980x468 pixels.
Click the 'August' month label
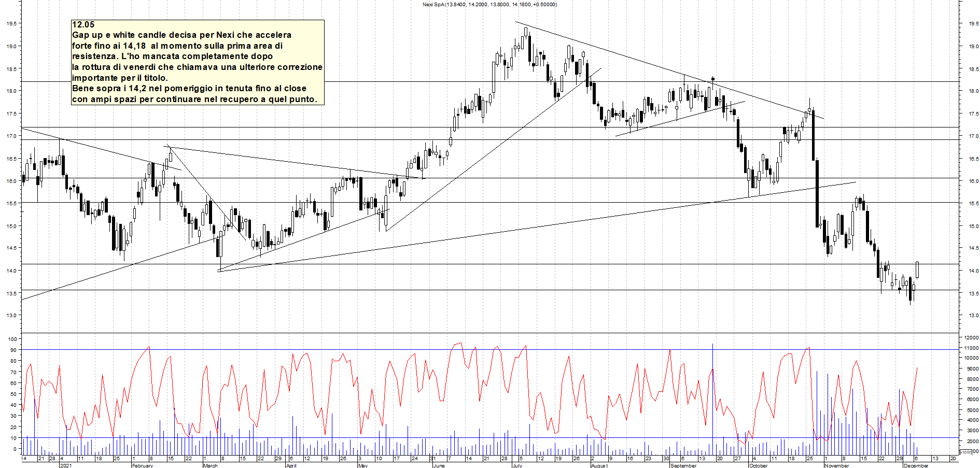[599, 465]
